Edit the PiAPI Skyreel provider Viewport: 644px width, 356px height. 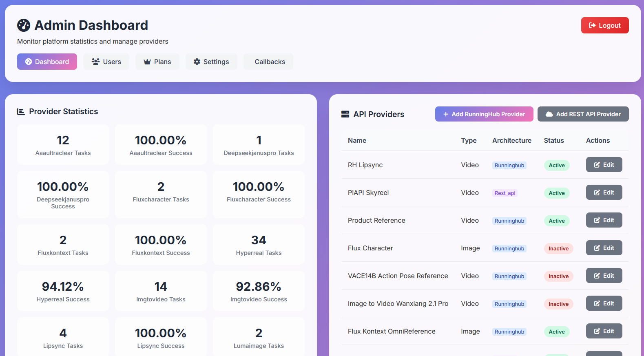pyautogui.click(x=604, y=192)
